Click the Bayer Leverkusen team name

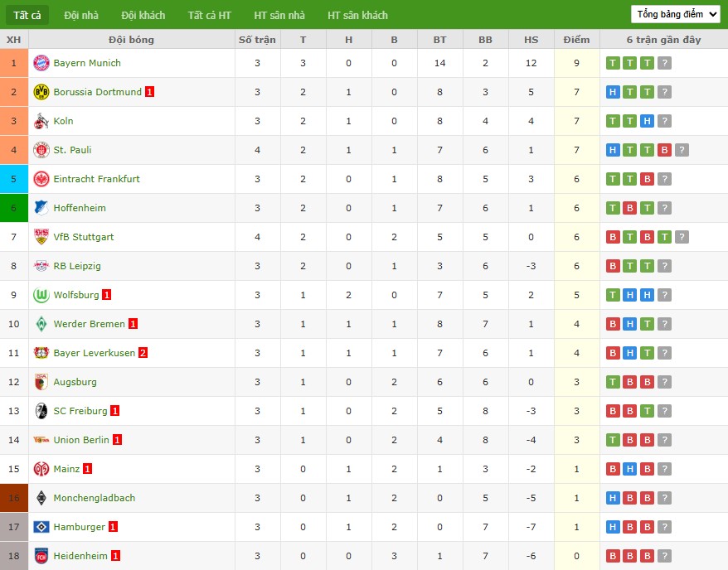[94, 353]
